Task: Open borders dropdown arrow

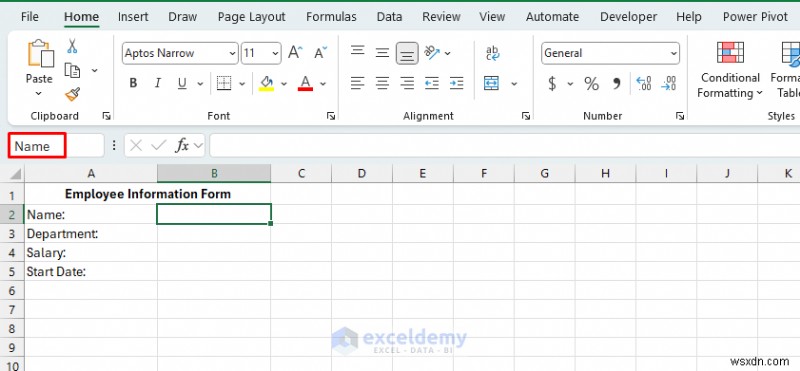Action: (x=242, y=84)
